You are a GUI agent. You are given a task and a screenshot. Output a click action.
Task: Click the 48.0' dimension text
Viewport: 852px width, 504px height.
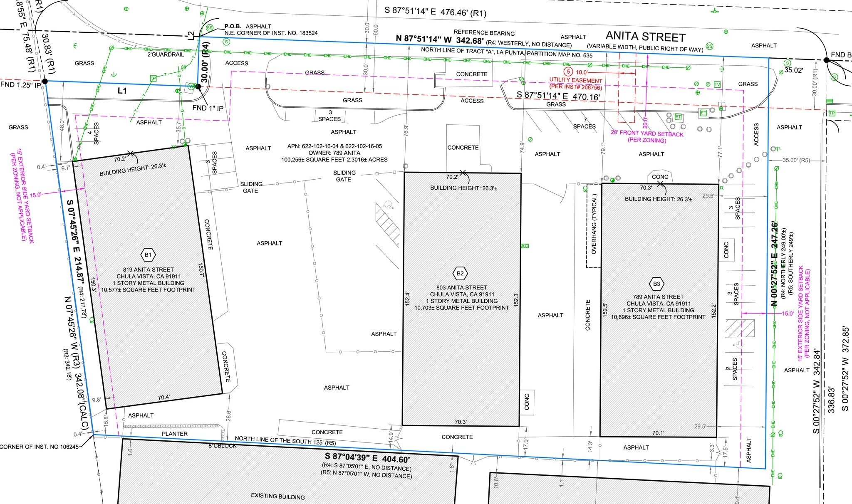point(62,126)
